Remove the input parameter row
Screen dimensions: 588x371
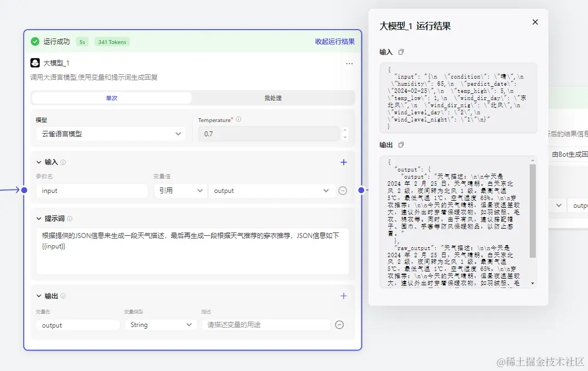pyautogui.click(x=342, y=191)
